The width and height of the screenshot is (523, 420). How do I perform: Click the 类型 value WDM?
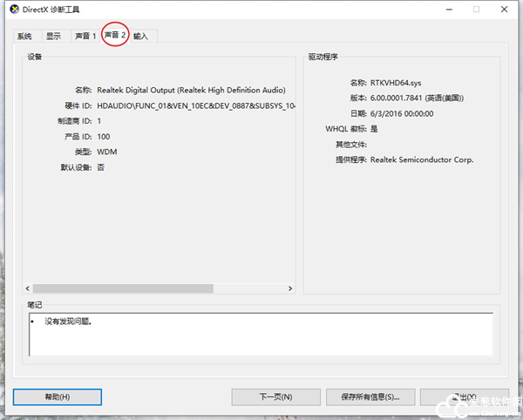click(x=107, y=152)
